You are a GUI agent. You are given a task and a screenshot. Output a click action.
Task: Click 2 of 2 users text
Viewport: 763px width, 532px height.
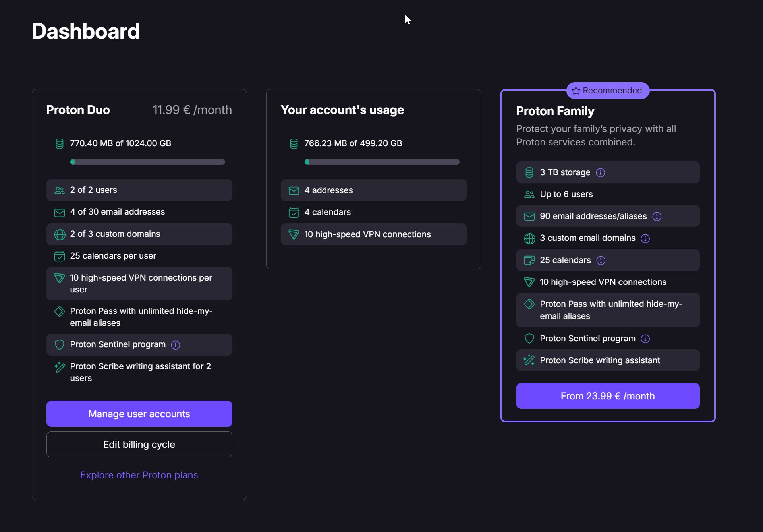pos(94,190)
